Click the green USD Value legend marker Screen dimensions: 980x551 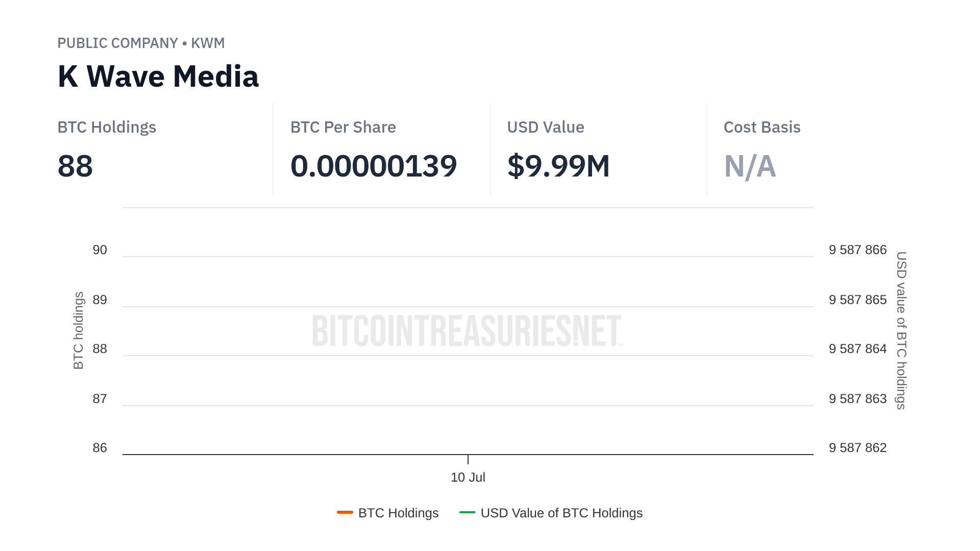point(467,512)
